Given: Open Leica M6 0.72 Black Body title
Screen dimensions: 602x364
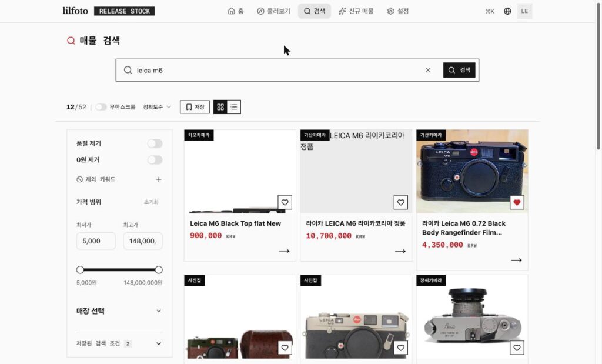Looking at the screenshot, I should pyautogui.click(x=464, y=228).
